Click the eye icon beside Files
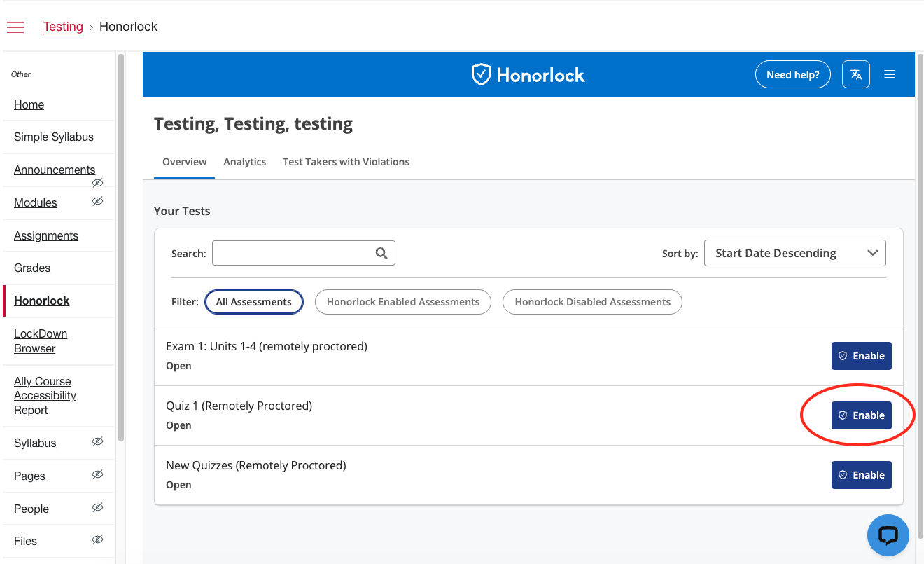924x564 pixels. [x=97, y=539]
